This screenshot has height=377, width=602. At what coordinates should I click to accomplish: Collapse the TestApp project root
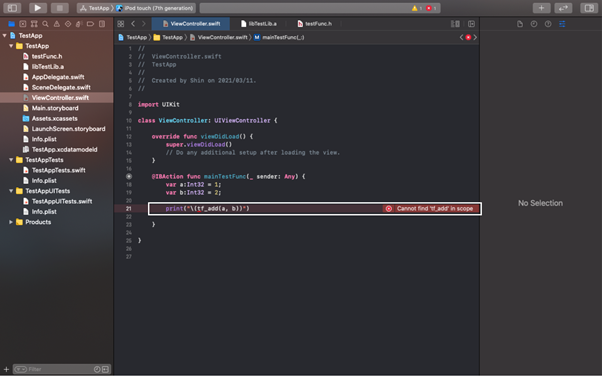[5, 35]
